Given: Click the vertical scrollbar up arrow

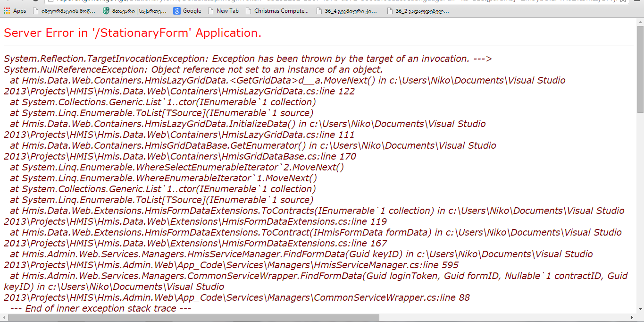Looking at the screenshot, I should tap(640, 22).
